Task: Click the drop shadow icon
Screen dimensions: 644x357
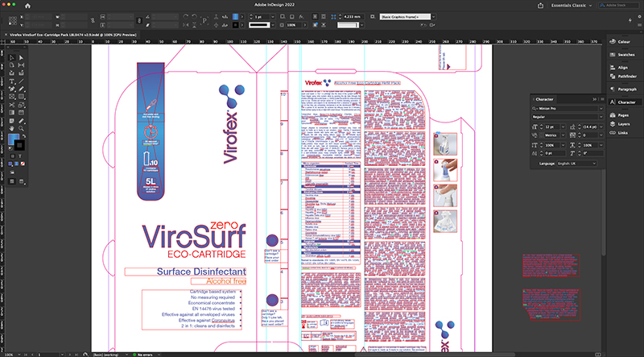Action: click(x=291, y=17)
